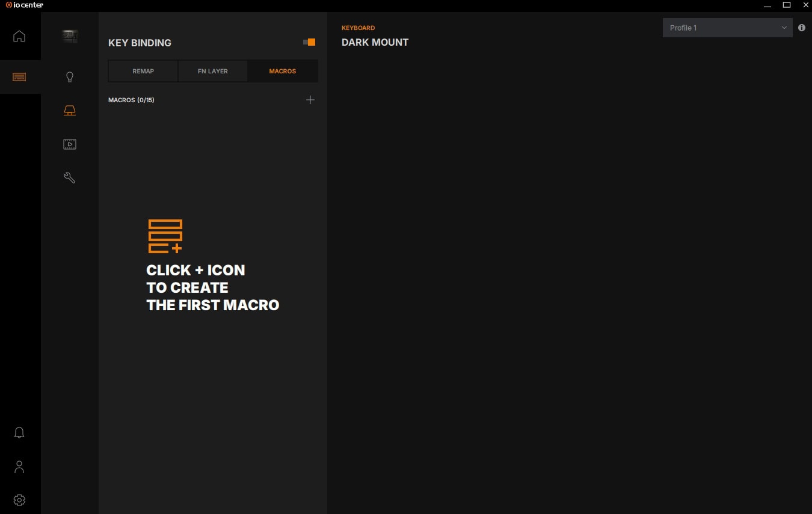812x514 pixels.
Task: Go to the Home screen icon
Action: (19, 36)
